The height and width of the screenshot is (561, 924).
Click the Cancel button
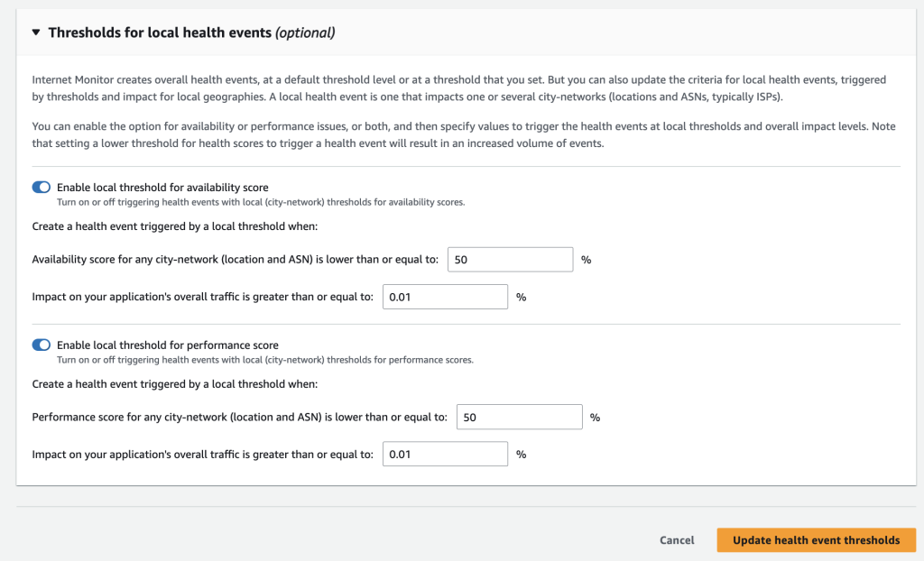[677, 539]
